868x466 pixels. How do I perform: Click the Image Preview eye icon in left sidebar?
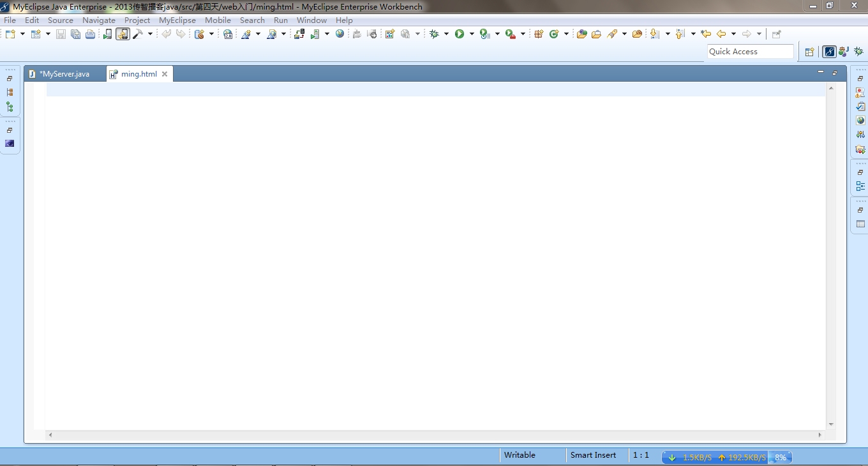point(10,144)
